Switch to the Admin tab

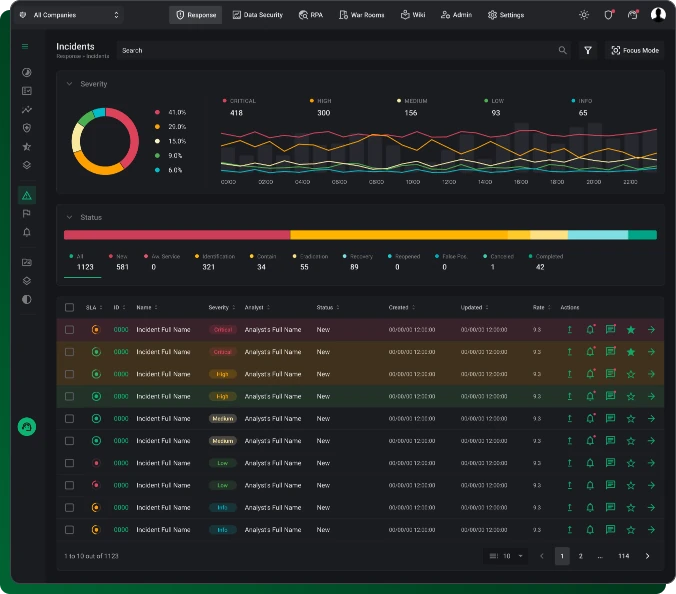tap(457, 15)
